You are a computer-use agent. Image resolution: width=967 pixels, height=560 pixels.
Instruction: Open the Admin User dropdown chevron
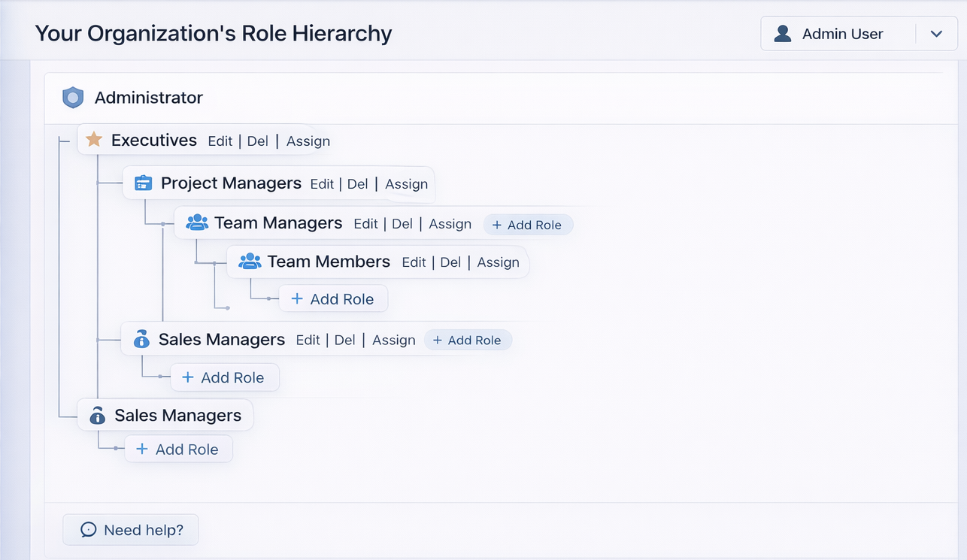pos(936,34)
